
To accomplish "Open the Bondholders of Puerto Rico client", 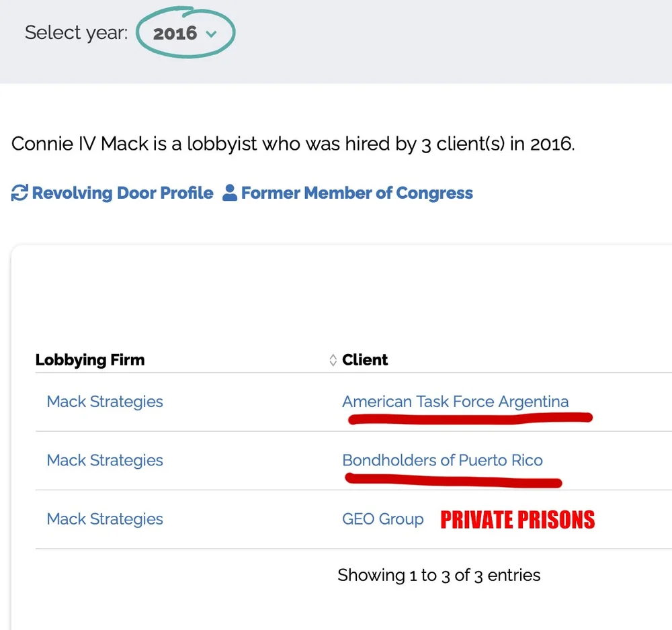I will pos(442,460).
